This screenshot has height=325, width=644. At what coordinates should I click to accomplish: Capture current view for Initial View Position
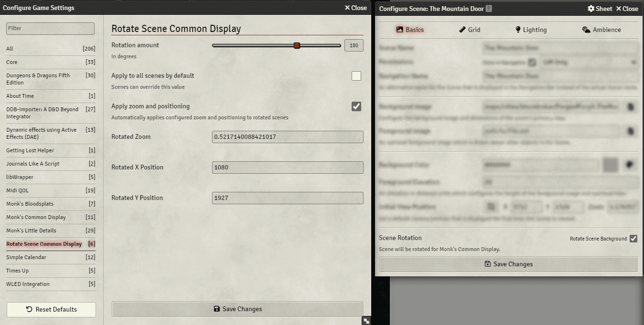(x=491, y=207)
